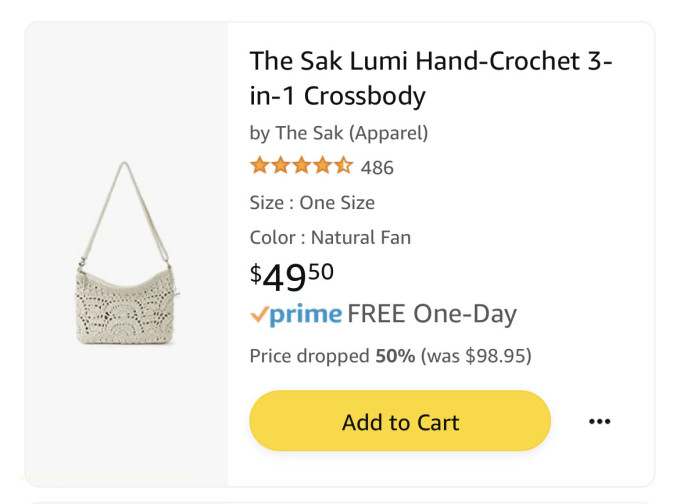The image size is (680, 504).
Task: Open the 486 ratings count
Action: pos(377,167)
